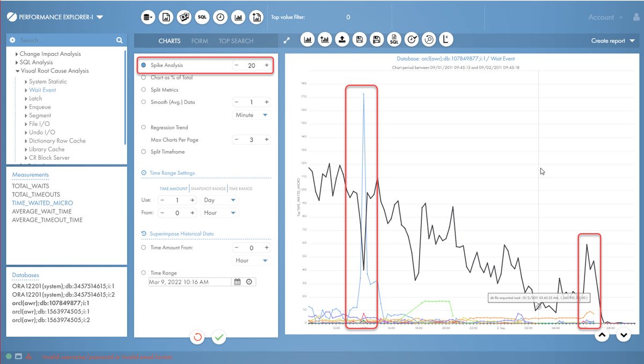644x364 pixels.
Task: Select the SNAPSHOT RANGE settings tab
Action: point(208,189)
